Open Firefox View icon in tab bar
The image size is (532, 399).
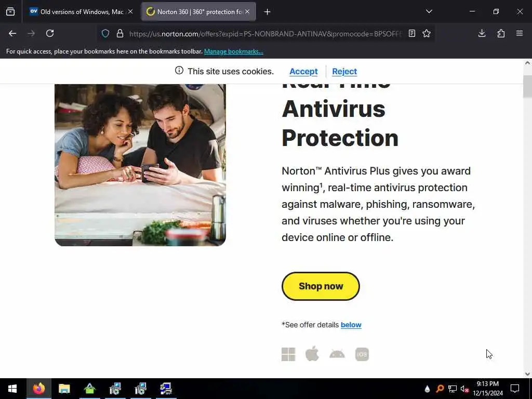point(10,12)
